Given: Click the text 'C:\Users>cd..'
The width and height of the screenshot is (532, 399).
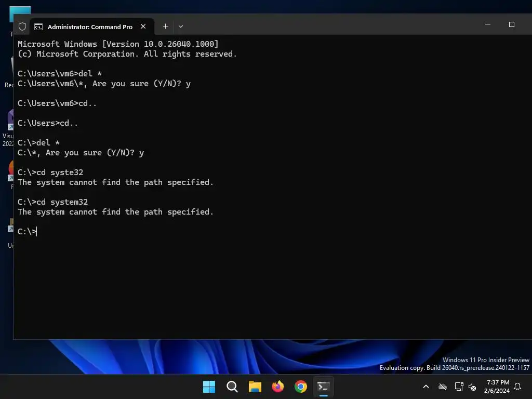Looking at the screenshot, I should (x=48, y=123).
